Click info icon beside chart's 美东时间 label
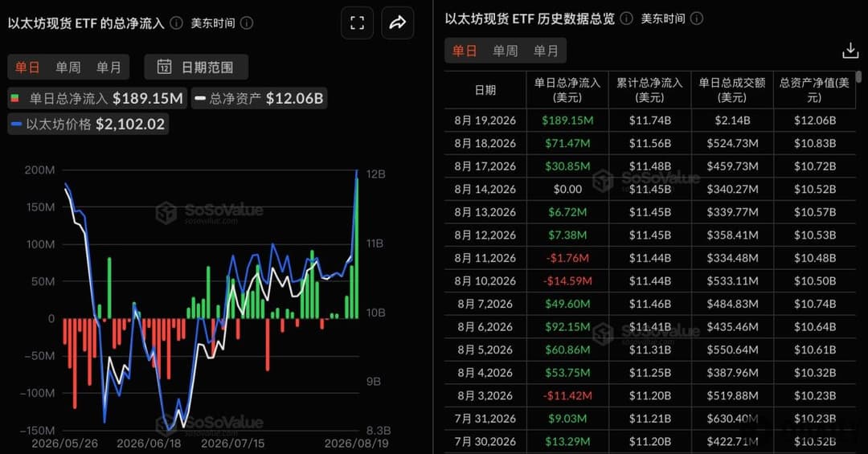Viewport: 868px width, 454px height. 247,22
